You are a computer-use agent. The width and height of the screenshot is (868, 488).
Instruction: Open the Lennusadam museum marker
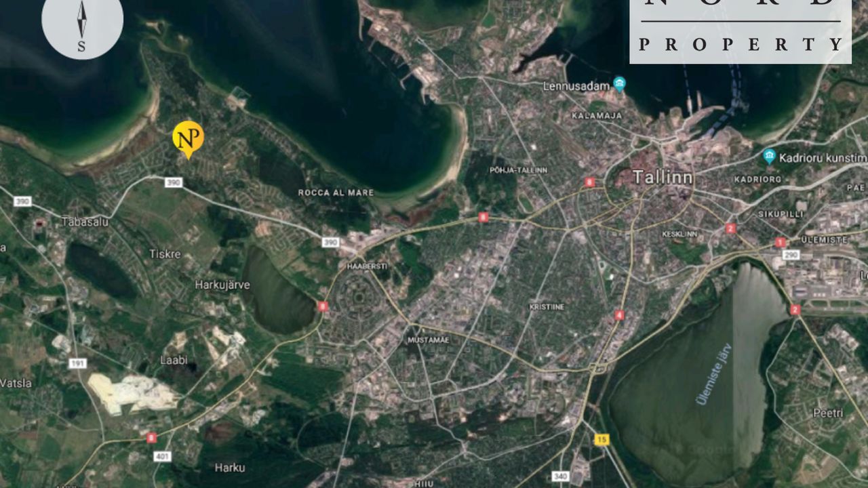click(x=619, y=84)
